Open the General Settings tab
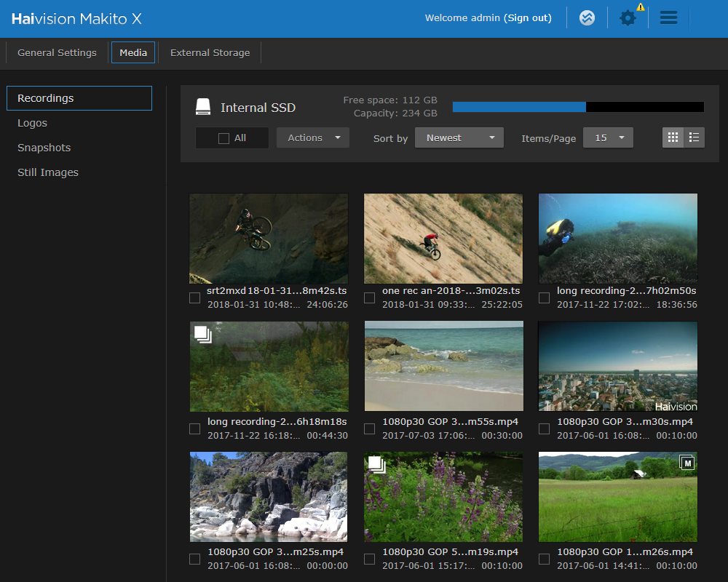Image resolution: width=728 pixels, height=582 pixels. tap(57, 52)
